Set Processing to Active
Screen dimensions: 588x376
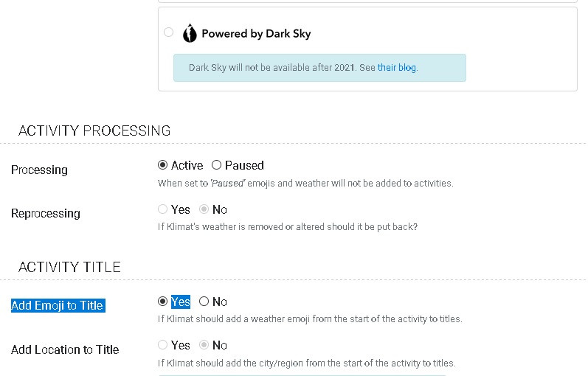click(162, 165)
